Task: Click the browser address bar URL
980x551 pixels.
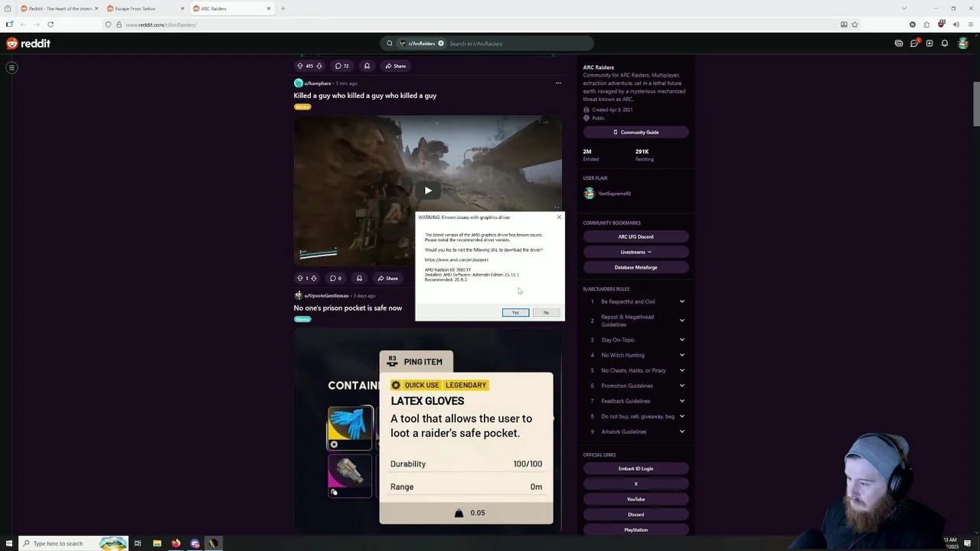Action: pyautogui.click(x=161, y=24)
